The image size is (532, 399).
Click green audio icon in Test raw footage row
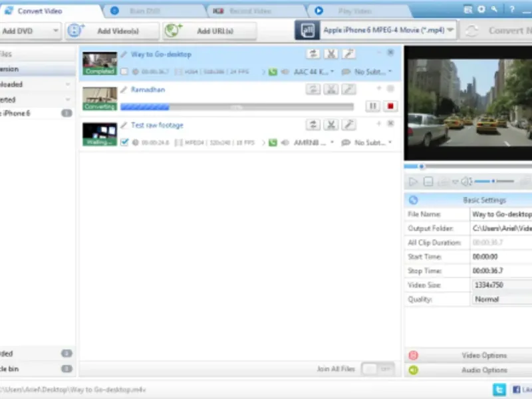[273, 142]
